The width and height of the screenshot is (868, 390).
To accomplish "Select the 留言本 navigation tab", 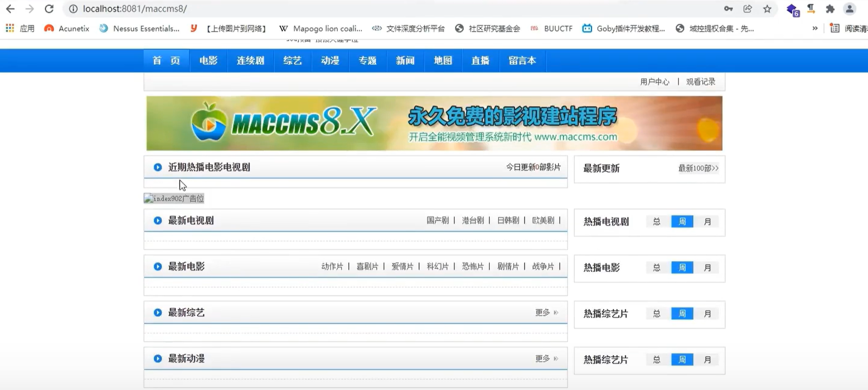I will click(x=522, y=61).
